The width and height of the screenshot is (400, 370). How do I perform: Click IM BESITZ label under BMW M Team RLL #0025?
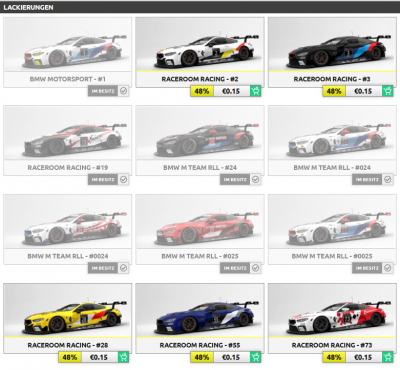tap(367, 268)
